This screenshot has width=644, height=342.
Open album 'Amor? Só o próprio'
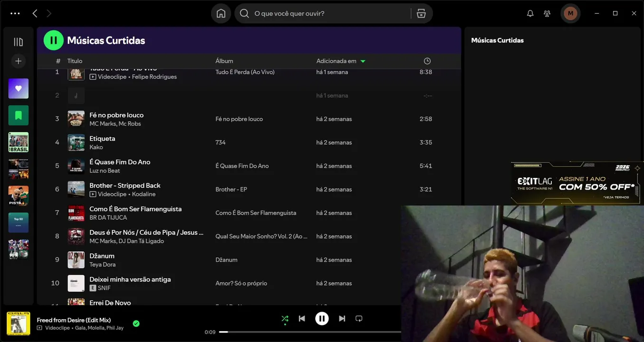pos(241,283)
